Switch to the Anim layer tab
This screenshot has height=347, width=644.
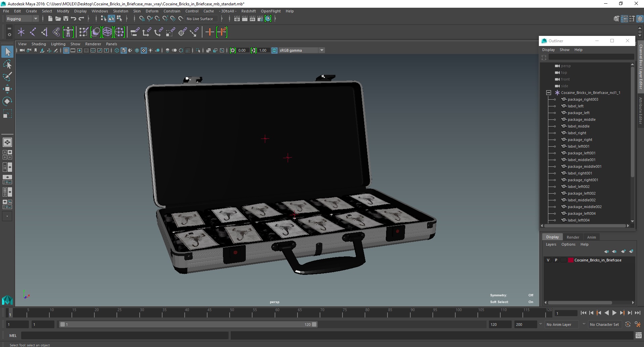[591, 237]
